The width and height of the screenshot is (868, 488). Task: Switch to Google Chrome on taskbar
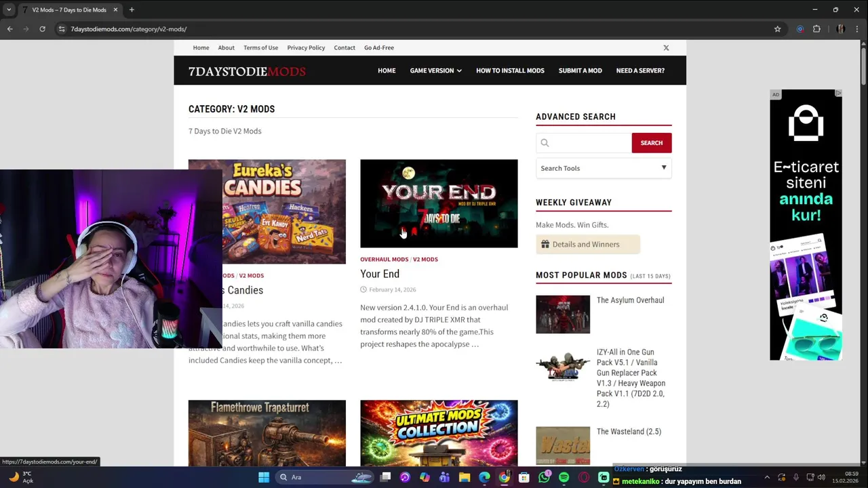[504, 477]
